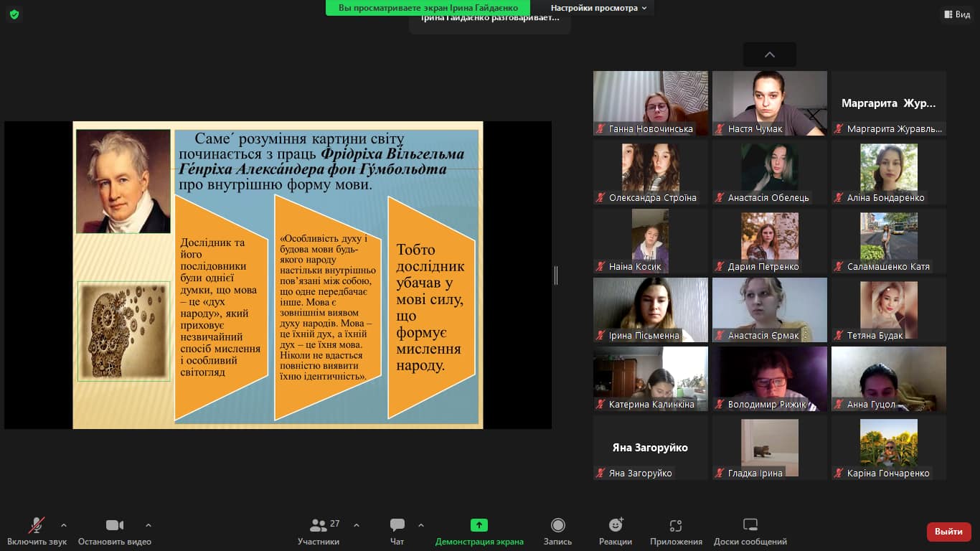Unmute microphone with Включить звук
The height and width of the screenshot is (551, 980).
37,531
